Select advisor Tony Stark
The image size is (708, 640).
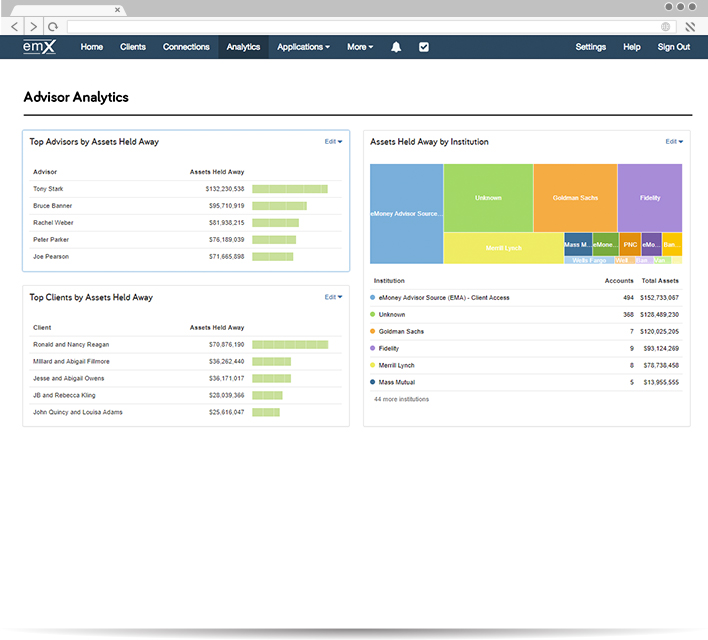point(48,189)
